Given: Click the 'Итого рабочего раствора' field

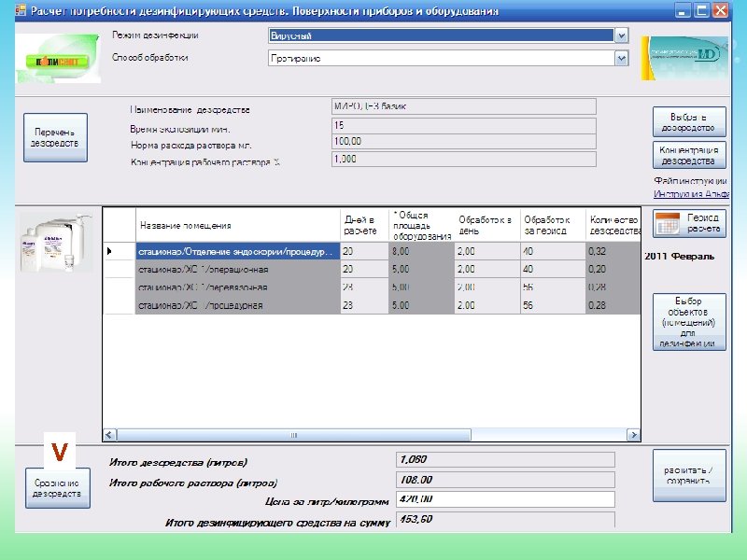Looking at the screenshot, I should point(505,480).
